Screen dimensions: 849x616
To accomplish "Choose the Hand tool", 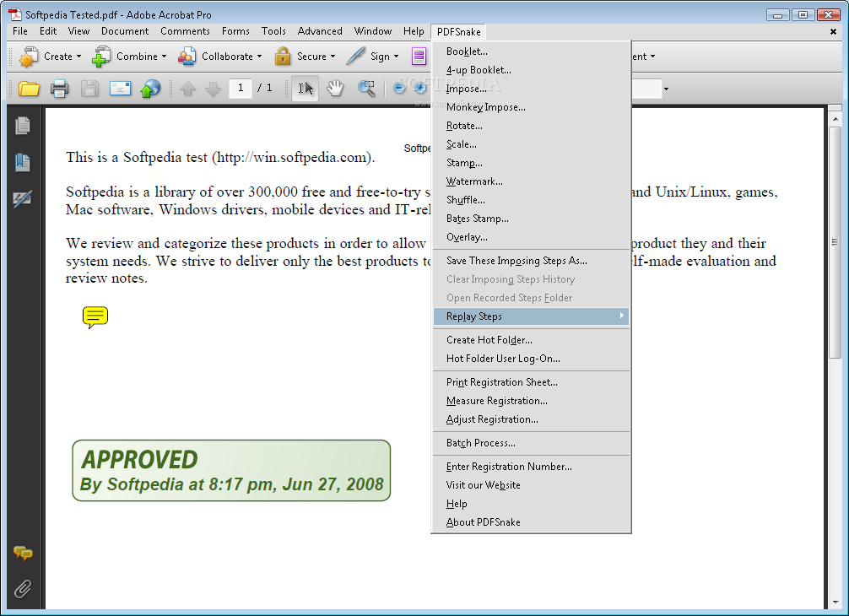I will pyautogui.click(x=336, y=88).
